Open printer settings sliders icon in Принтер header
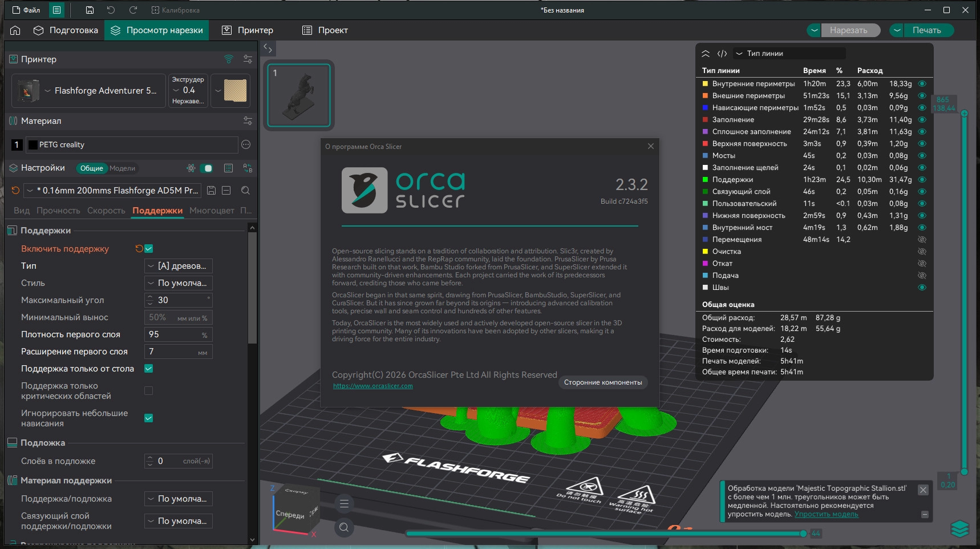The width and height of the screenshot is (980, 549). [248, 59]
